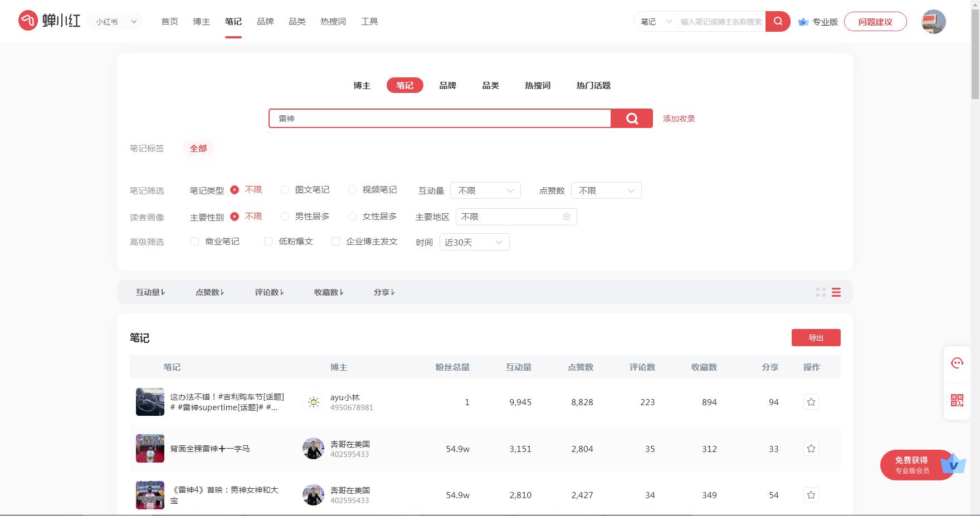980x516 pixels.
Task: Enable the 商业笔记 checkbox
Action: [x=194, y=242]
